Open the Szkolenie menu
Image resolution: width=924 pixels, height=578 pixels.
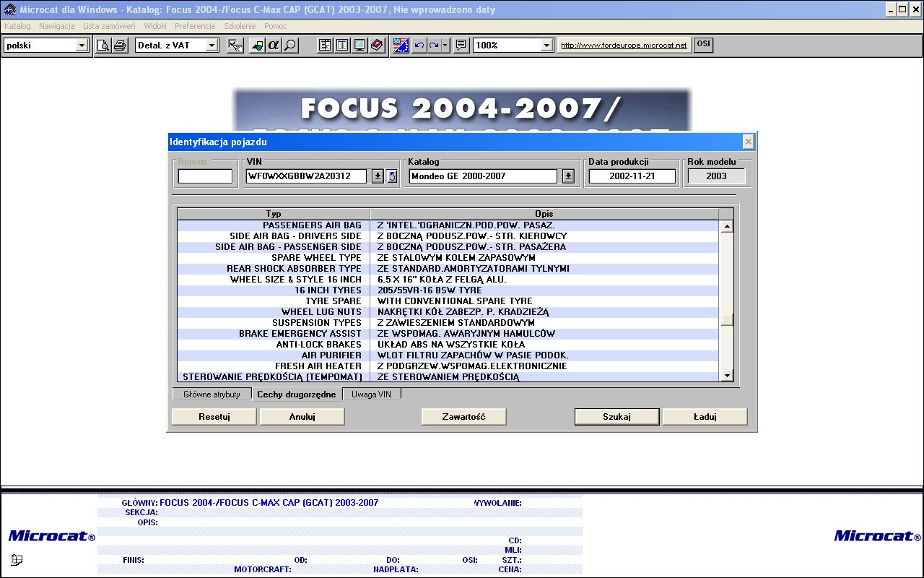click(x=240, y=26)
